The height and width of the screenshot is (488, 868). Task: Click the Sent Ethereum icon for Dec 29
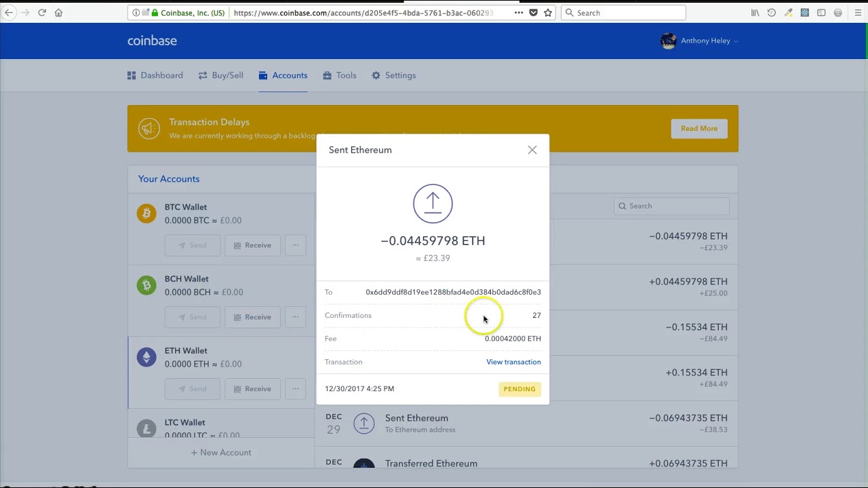coord(363,424)
